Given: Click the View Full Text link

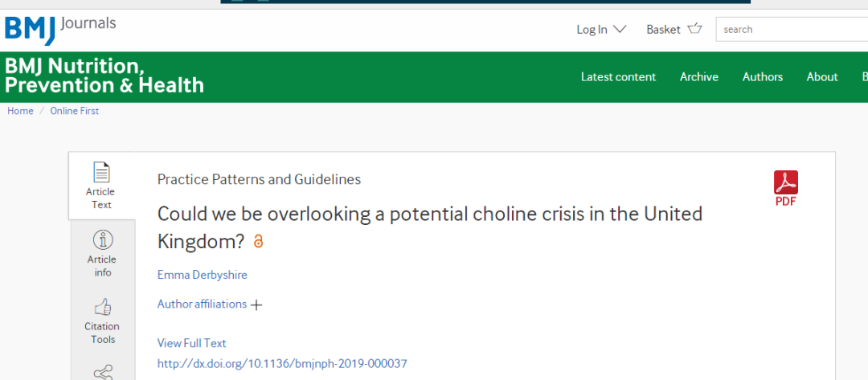Looking at the screenshot, I should click(191, 343).
